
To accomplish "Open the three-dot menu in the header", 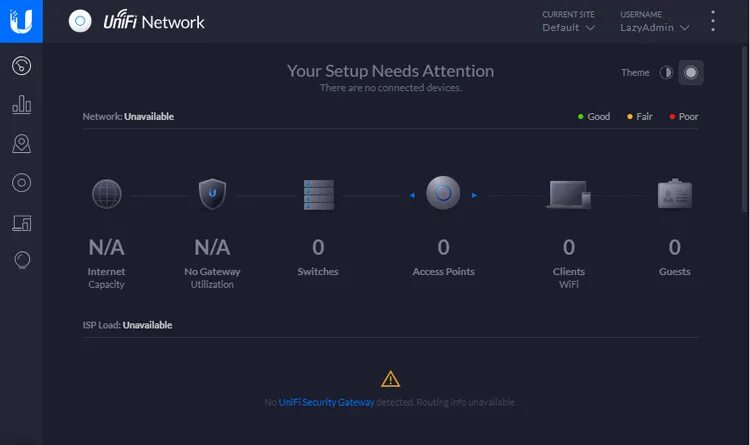I will coord(713,21).
